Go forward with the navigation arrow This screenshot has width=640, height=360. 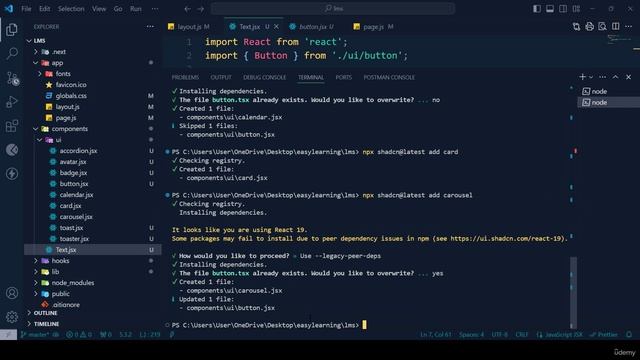[200, 9]
